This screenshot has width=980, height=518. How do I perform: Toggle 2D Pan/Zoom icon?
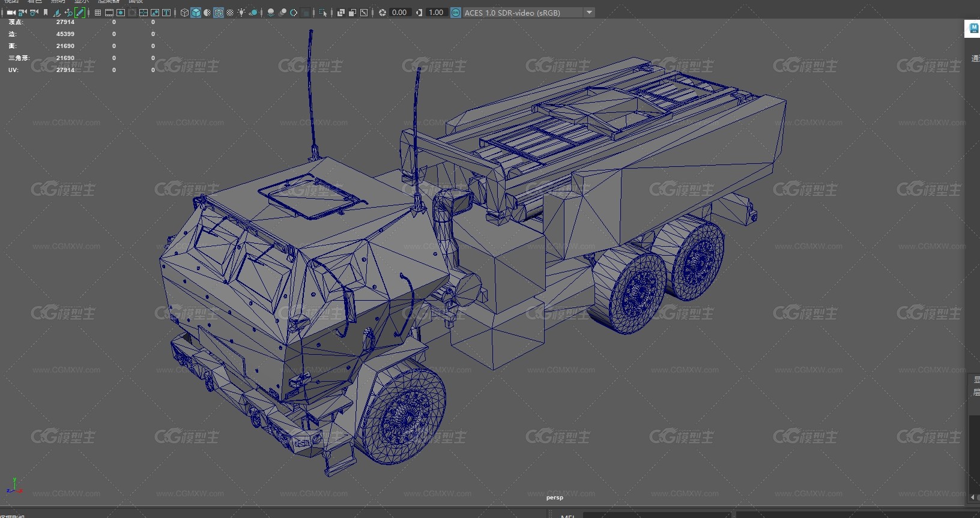[68, 13]
